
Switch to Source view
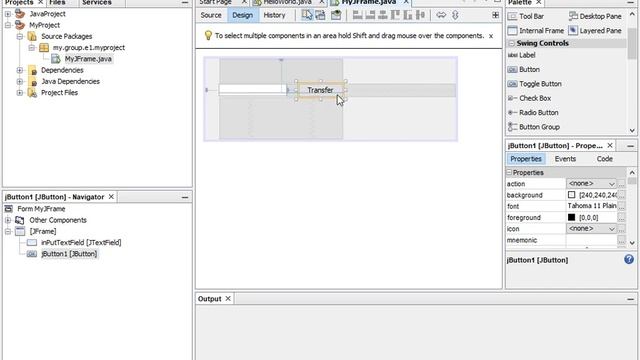pos(211,15)
